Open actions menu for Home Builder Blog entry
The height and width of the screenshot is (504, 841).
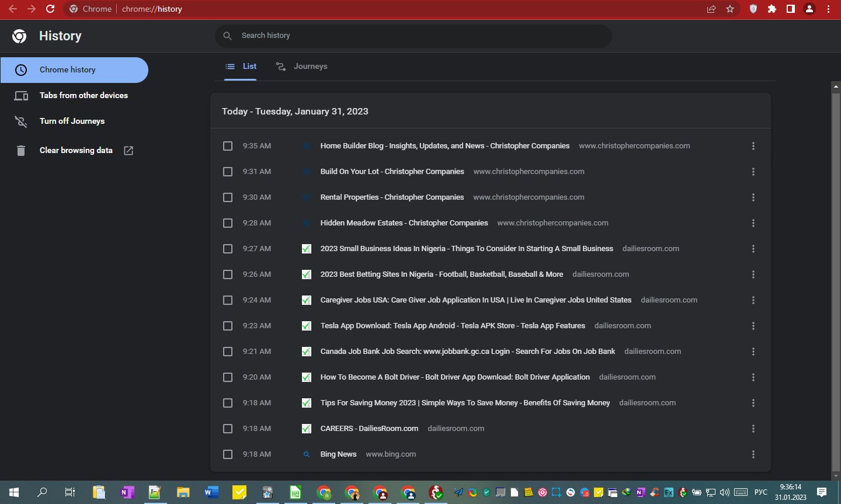753,146
